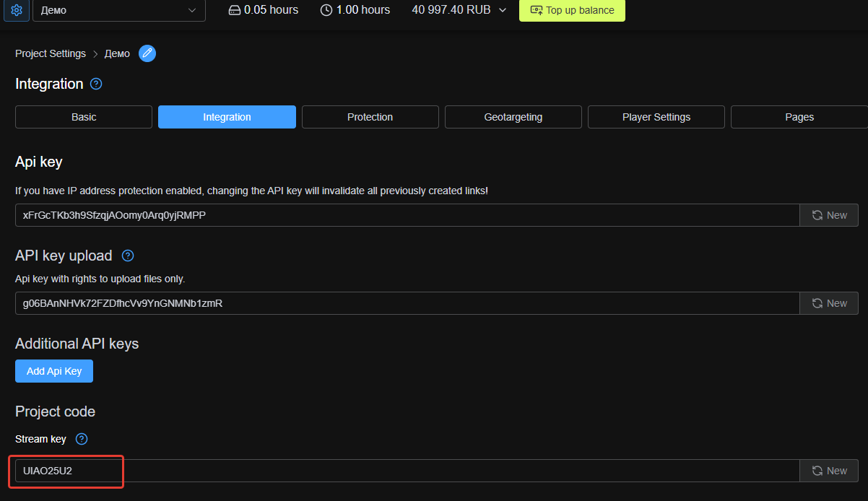Open help icon next to Stream key
This screenshot has height=501, width=868.
click(x=82, y=439)
